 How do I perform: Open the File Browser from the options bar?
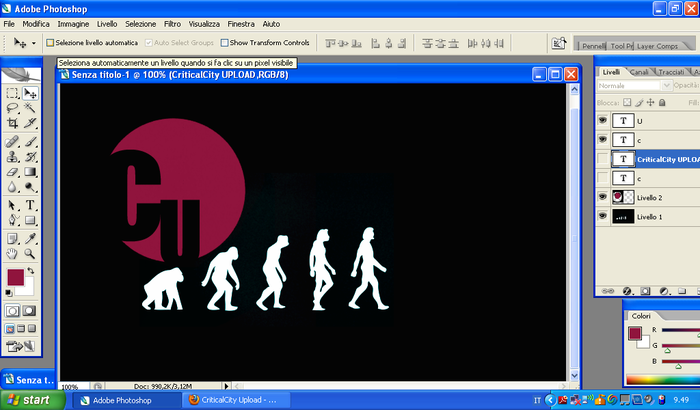[x=559, y=43]
